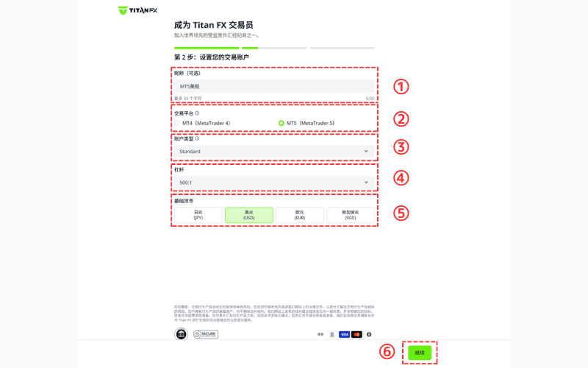
Task: Click the third empty progress segment
Action: coord(342,48)
